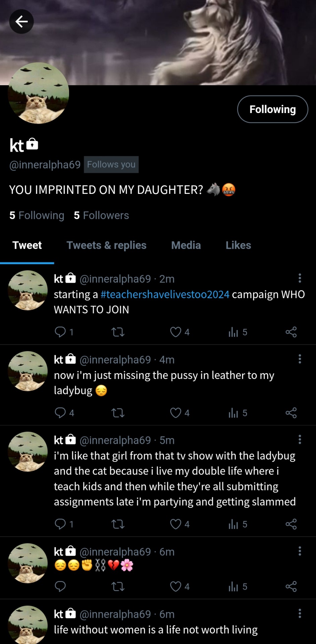316x644 pixels.
Task: Reply to the emoji-only tweet
Action: pos(60,587)
